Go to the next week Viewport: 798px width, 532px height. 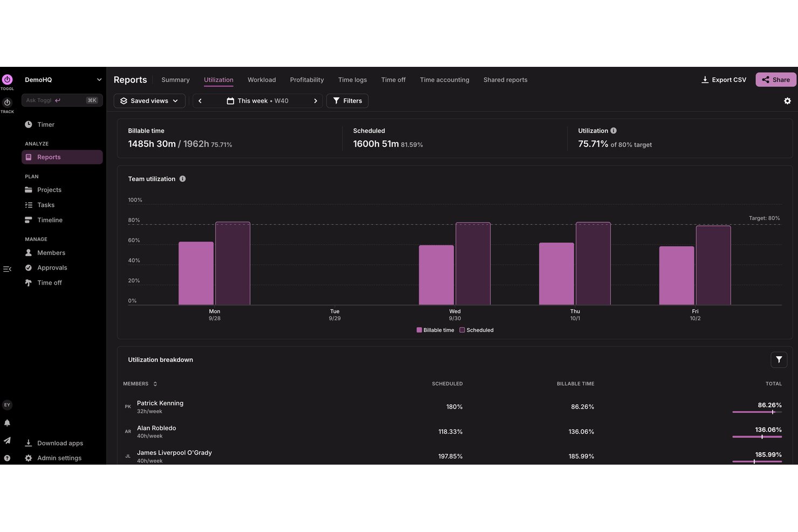(x=315, y=101)
